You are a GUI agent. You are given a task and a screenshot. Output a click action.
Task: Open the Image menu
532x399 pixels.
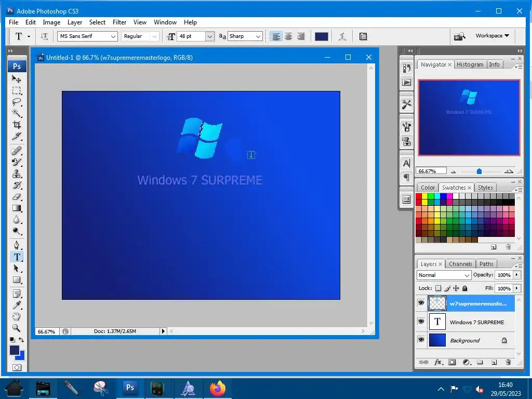pyautogui.click(x=51, y=22)
